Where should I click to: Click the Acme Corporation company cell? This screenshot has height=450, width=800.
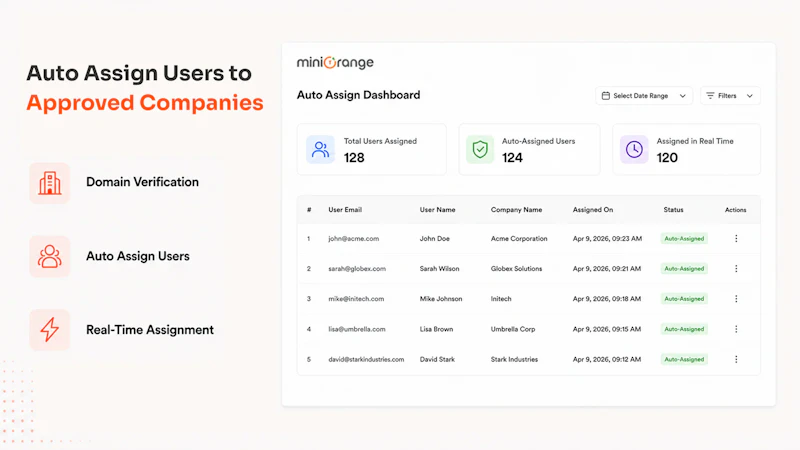pyautogui.click(x=519, y=238)
